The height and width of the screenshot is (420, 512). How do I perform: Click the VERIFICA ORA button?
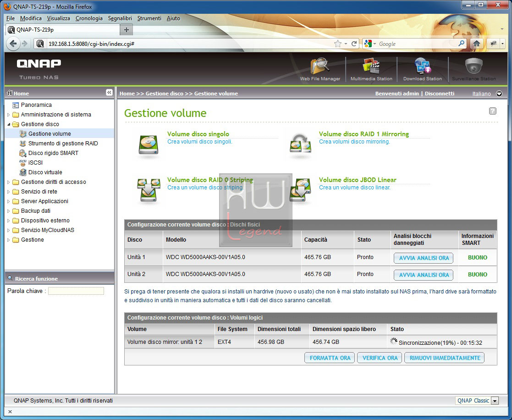[380, 358]
